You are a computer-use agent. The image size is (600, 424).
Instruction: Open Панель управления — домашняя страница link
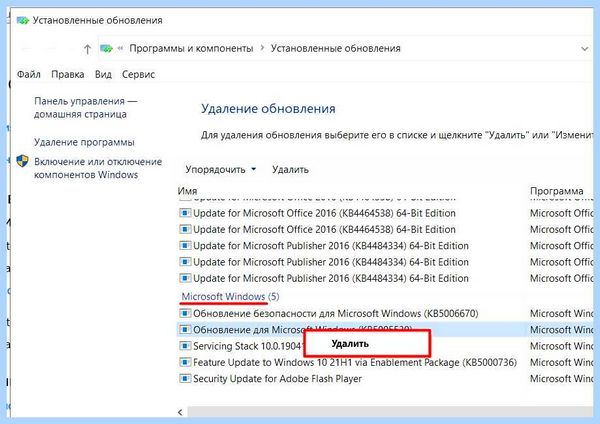pos(85,108)
